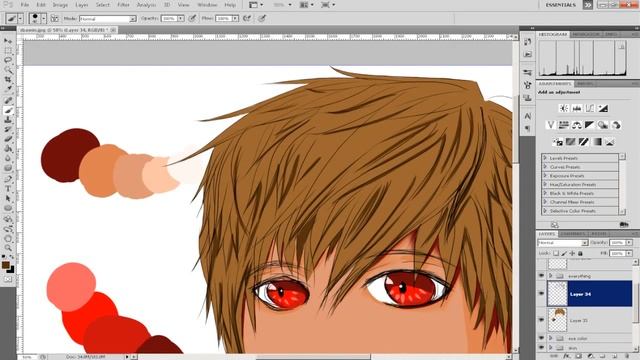Hide the Layer 34 layer
The image size is (640, 360).
tap(541, 293)
